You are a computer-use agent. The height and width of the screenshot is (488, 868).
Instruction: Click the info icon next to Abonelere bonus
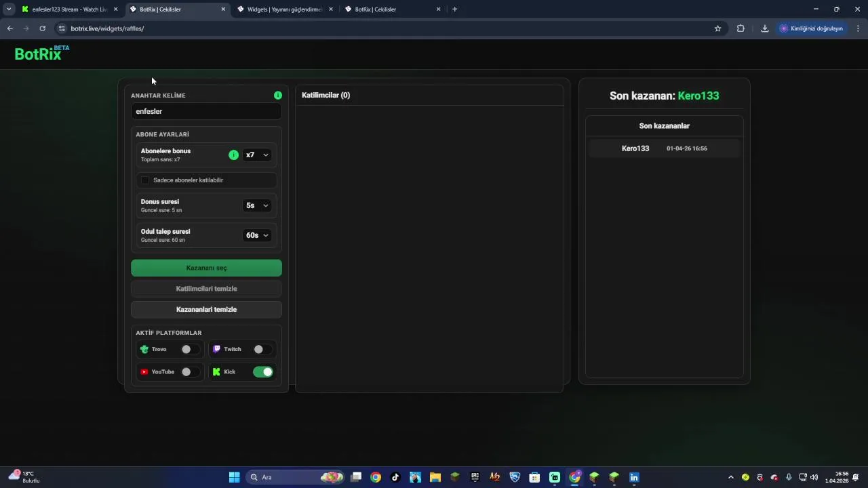(233, 155)
